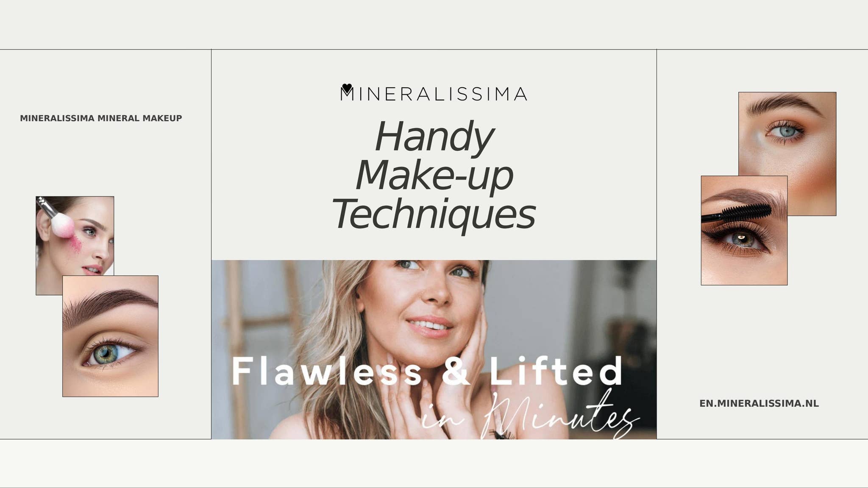Click the heart icon in the Mineralissima logo
The image size is (868, 488).
347,88
